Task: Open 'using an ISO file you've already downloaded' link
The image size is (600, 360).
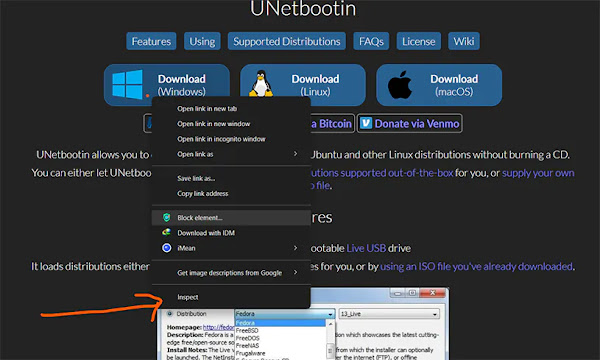Action: (x=476, y=266)
